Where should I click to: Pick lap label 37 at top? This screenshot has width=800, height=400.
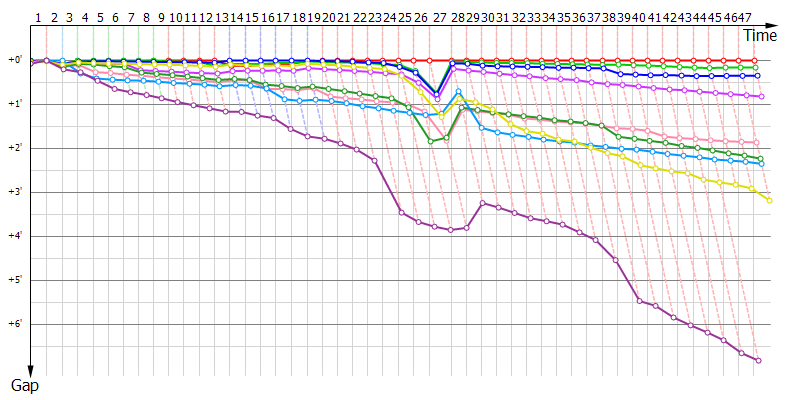click(594, 18)
